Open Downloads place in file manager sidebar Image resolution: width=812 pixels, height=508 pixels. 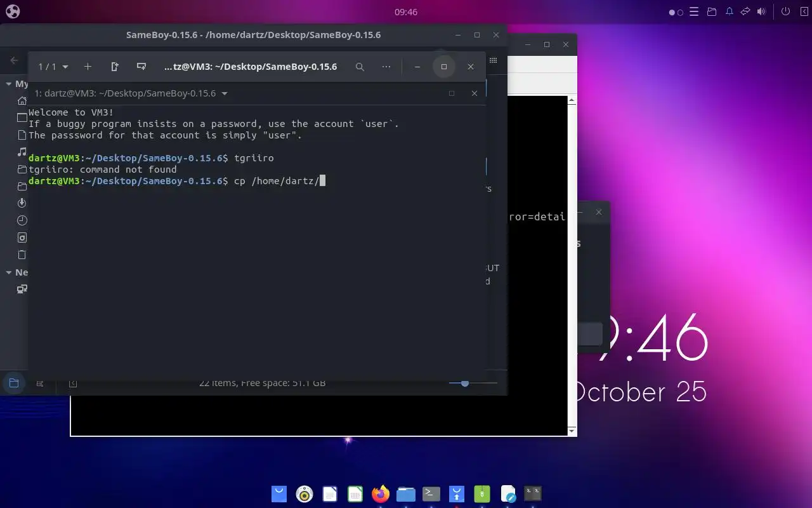(x=22, y=203)
